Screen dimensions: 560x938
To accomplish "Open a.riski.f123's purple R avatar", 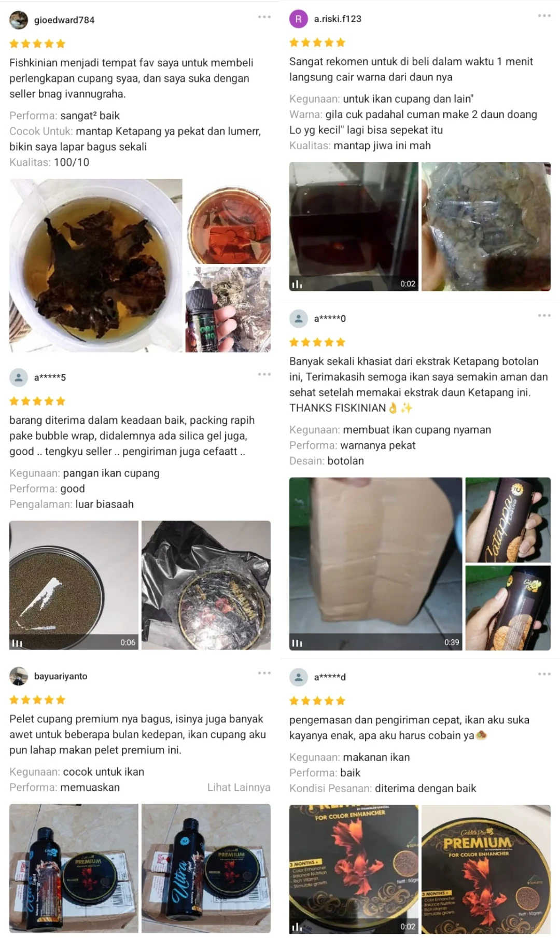I will click(x=298, y=19).
